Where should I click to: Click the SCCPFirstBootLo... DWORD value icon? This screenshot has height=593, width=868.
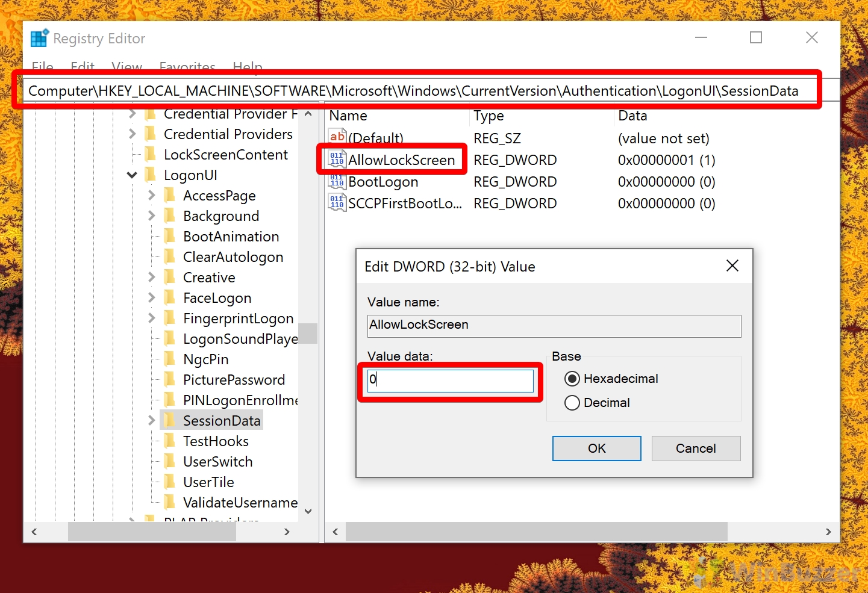[x=337, y=203]
